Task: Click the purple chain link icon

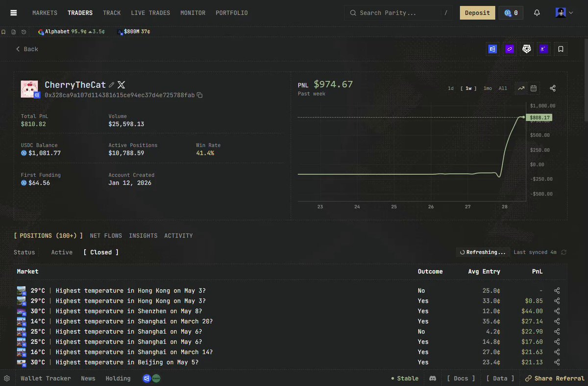Action: coord(510,49)
